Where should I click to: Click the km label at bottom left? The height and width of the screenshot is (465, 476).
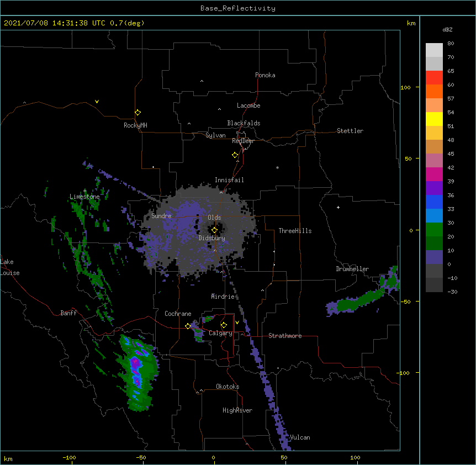(x=8, y=458)
